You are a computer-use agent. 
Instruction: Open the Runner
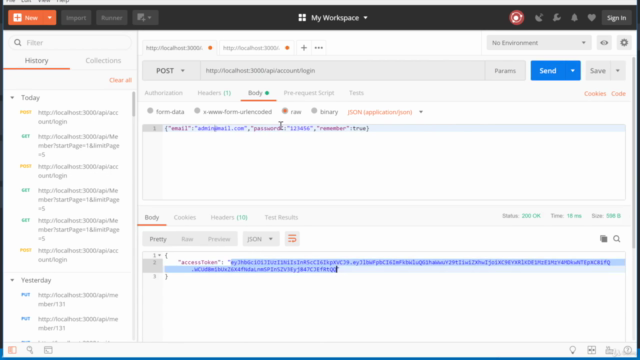[x=111, y=18]
